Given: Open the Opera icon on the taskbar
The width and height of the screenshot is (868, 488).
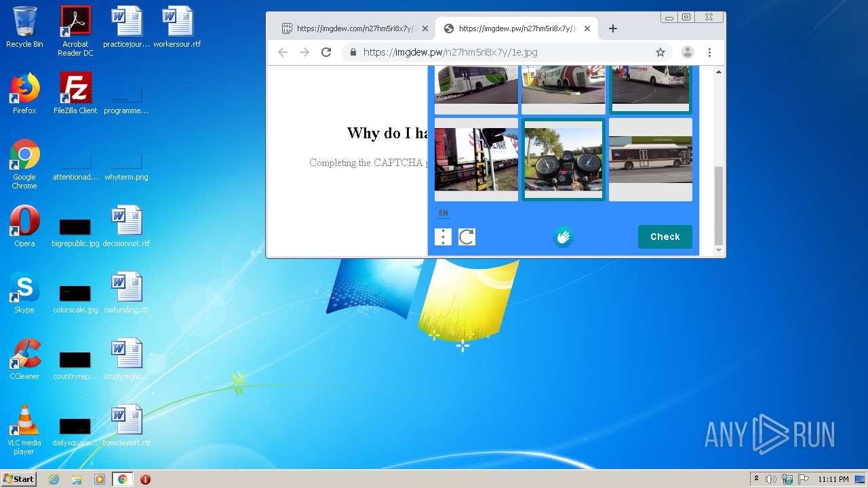Looking at the screenshot, I should pos(145,479).
